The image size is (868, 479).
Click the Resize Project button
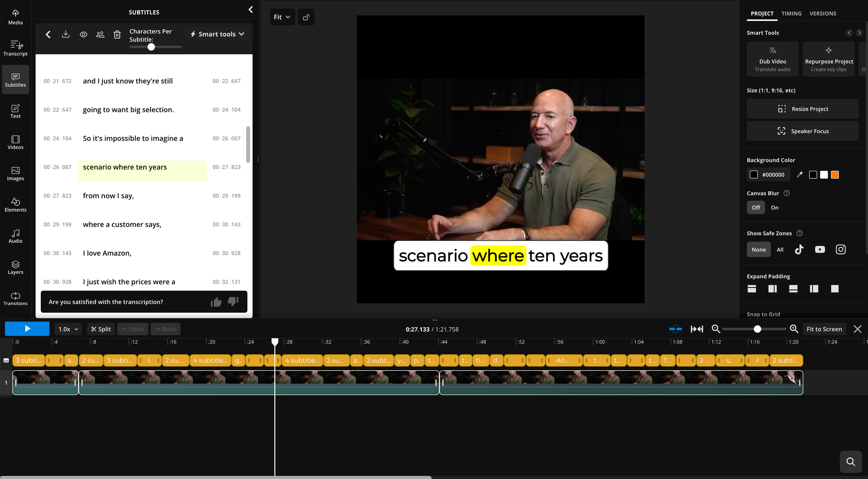tap(802, 109)
